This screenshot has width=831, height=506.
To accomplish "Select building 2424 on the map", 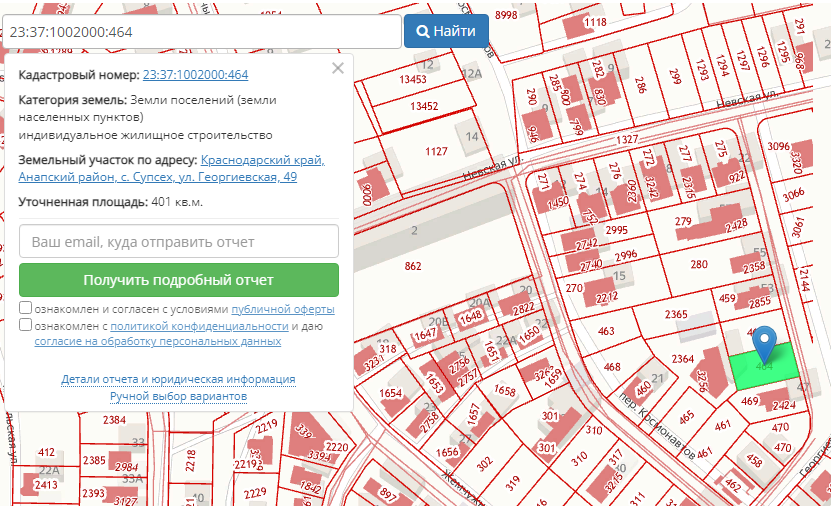I will pos(784,405).
